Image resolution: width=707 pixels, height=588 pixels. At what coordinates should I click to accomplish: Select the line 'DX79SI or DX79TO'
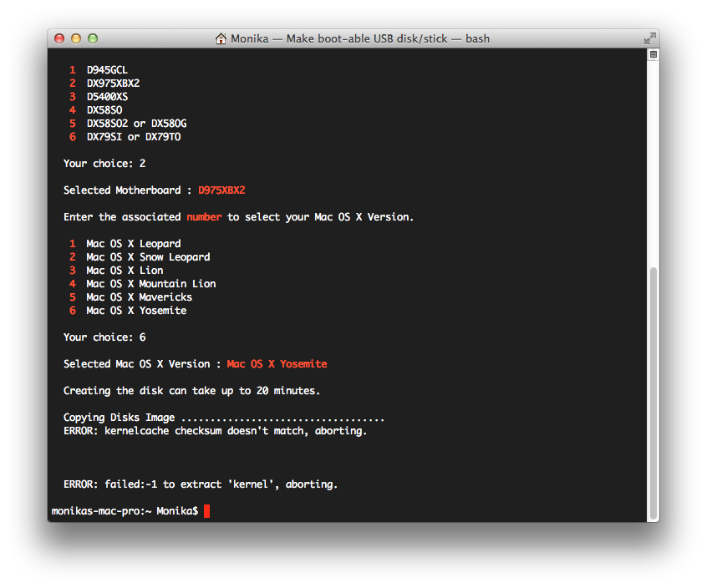pos(134,137)
